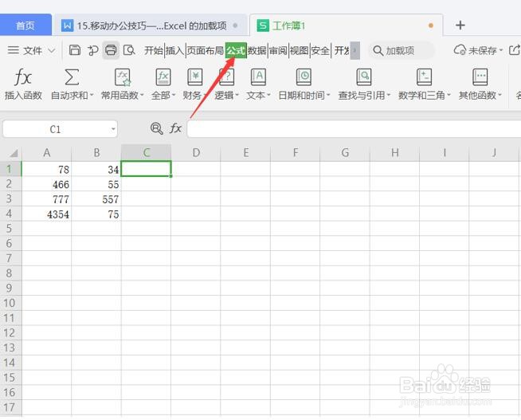This screenshot has height=420, width=521.
Task: Select cell containing 777
Action: [x=46, y=199]
